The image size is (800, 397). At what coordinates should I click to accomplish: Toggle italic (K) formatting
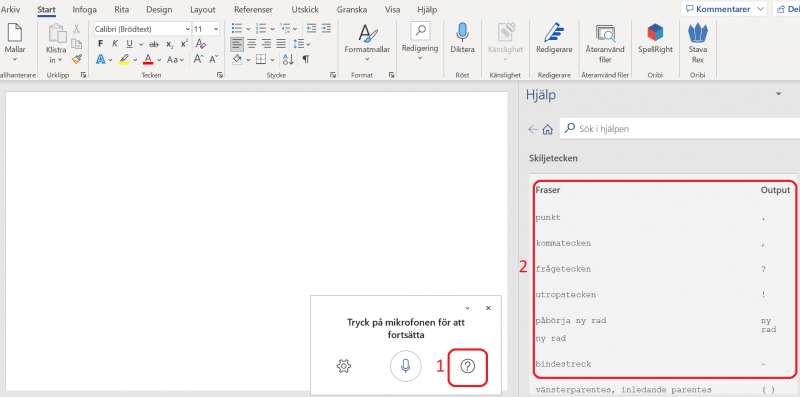click(x=115, y=44)
